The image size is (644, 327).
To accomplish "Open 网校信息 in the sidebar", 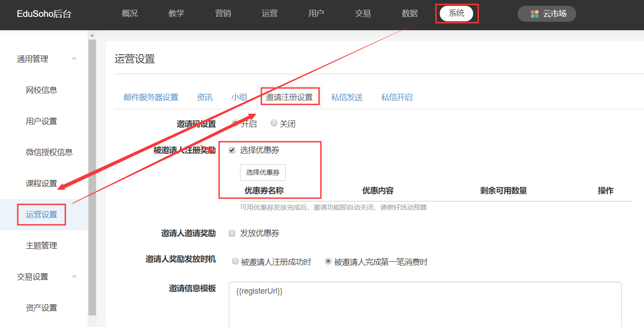I will pos(41,90).
